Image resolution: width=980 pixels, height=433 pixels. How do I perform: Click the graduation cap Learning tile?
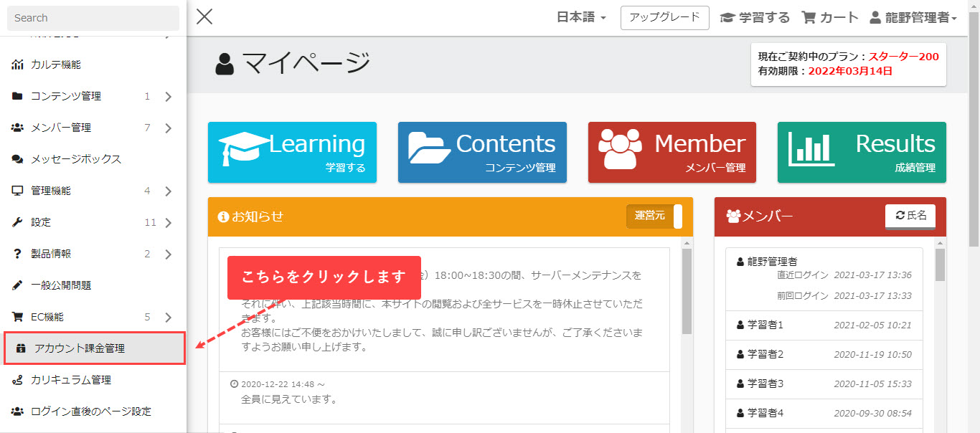[x=292, y=152]
